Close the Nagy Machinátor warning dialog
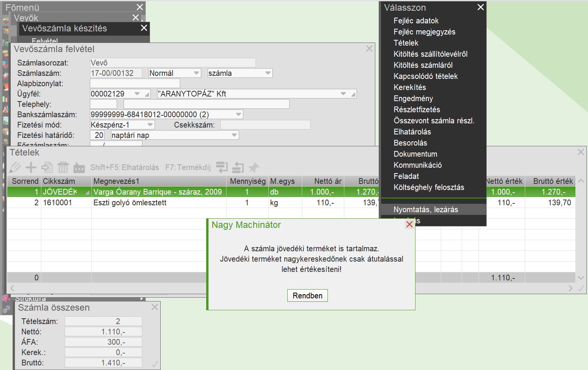588x370 pixels. 409,224
